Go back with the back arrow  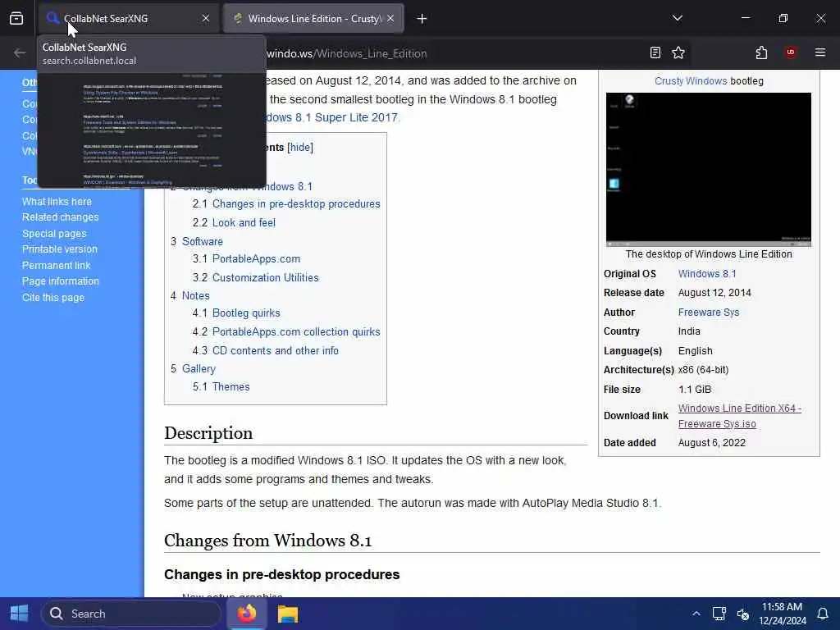coord(20,52)
